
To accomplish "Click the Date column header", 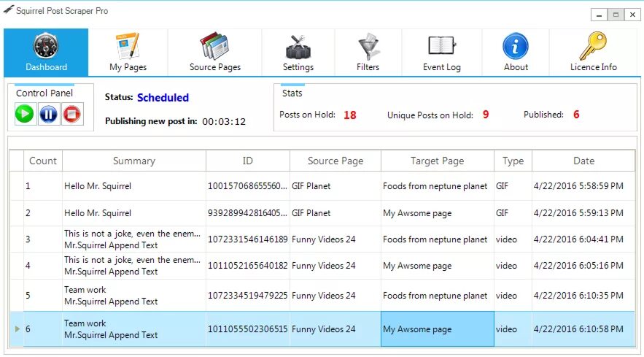I will pyautogui.click(x=583, y=161).
